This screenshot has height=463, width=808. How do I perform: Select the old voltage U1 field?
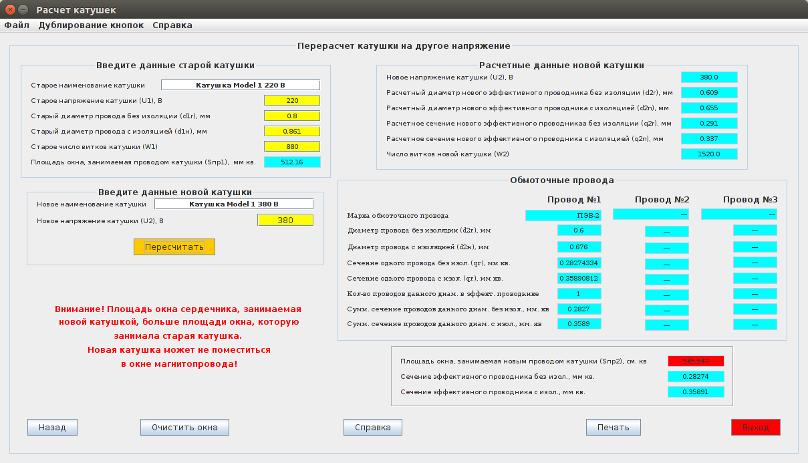pyautogui.click(x=291, y=100)
